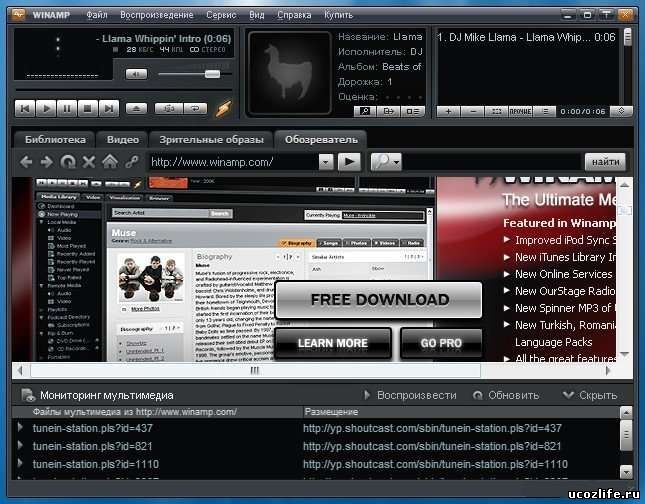Open the Купить menu

[339, 15]
